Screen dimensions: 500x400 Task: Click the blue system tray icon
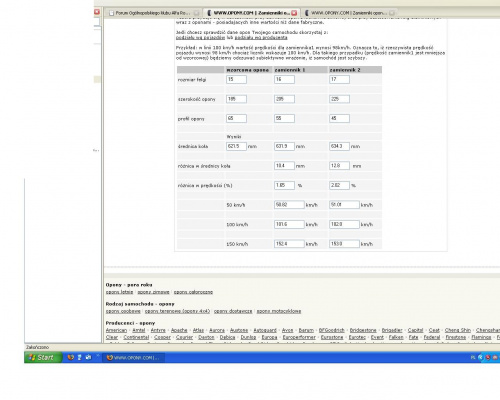tap(480, 357)
